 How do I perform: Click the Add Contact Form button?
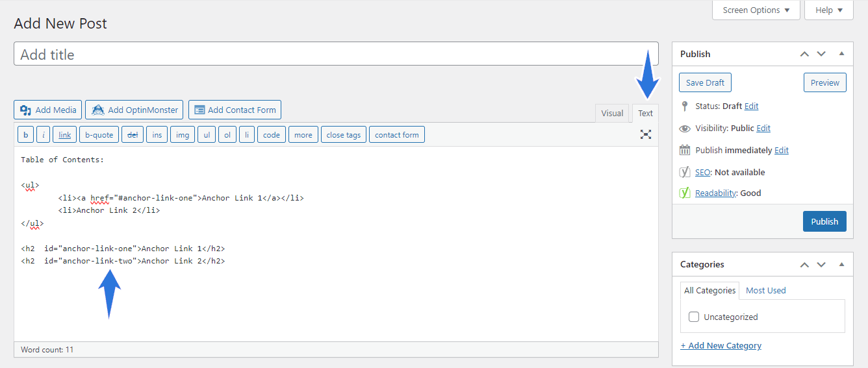point(235,110)
